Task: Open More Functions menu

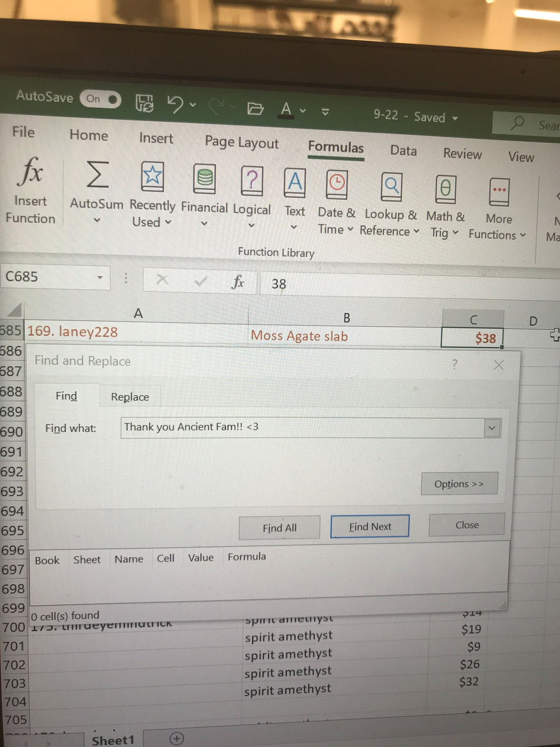Action: pos(497,210)
